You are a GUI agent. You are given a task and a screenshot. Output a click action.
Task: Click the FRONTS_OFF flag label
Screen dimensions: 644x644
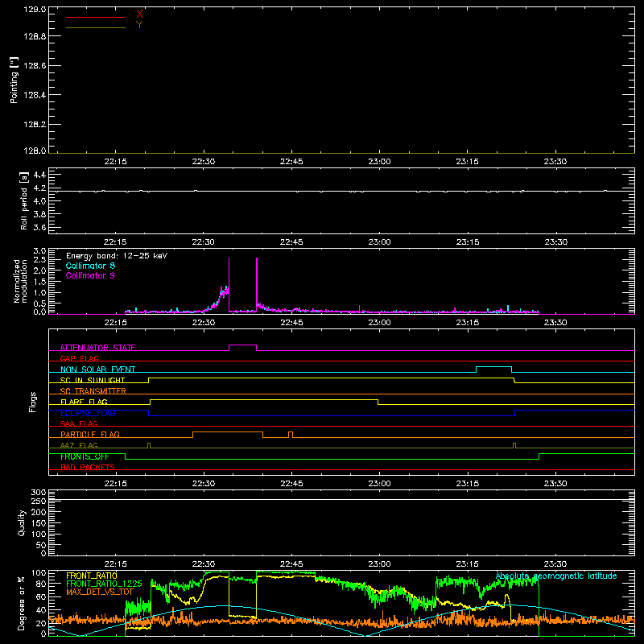(85, 456)
